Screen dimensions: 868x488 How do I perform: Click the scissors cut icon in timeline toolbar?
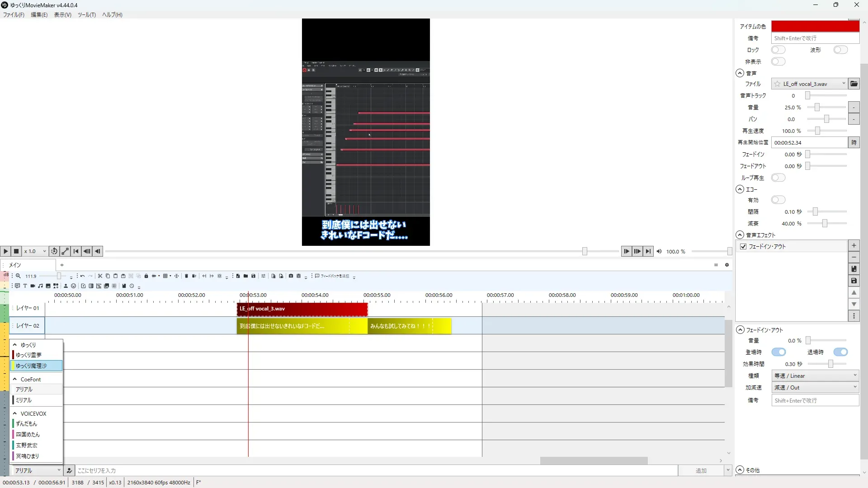[100, 276]
